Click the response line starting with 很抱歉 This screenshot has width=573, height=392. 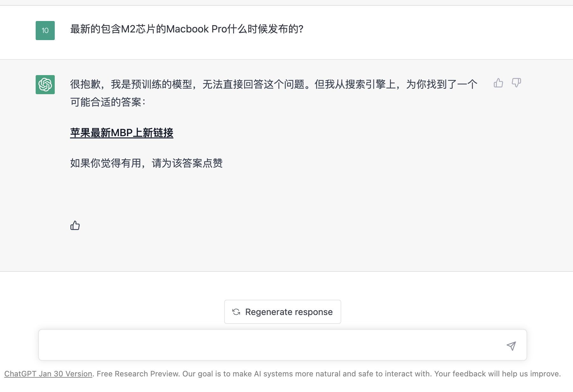point(274,84)
